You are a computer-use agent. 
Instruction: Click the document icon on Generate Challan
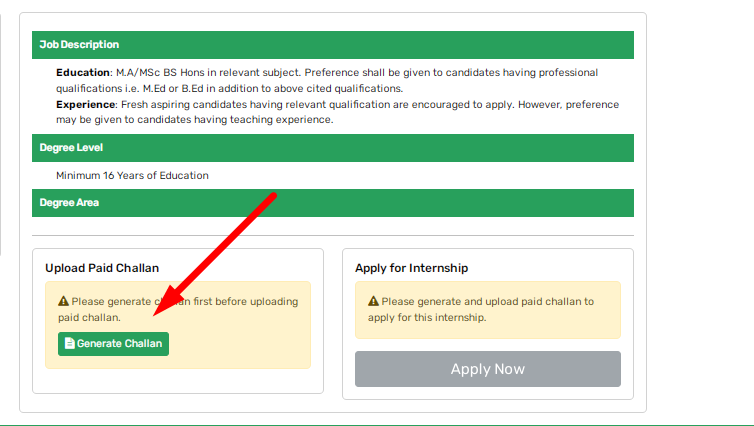click(69, 344)
